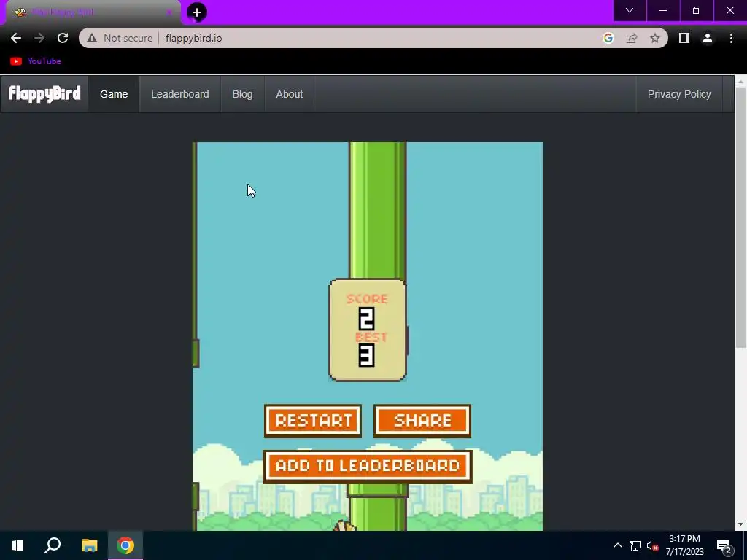This screenshot has height=560, width=747.
Task: Open the network tray icon
Action: click(635, 545)
